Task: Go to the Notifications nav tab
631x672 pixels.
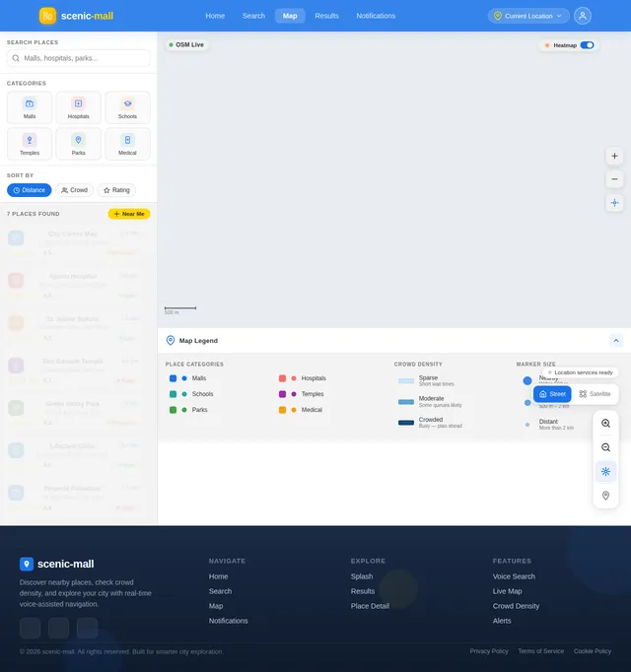Action: click(x=376, y=16)
